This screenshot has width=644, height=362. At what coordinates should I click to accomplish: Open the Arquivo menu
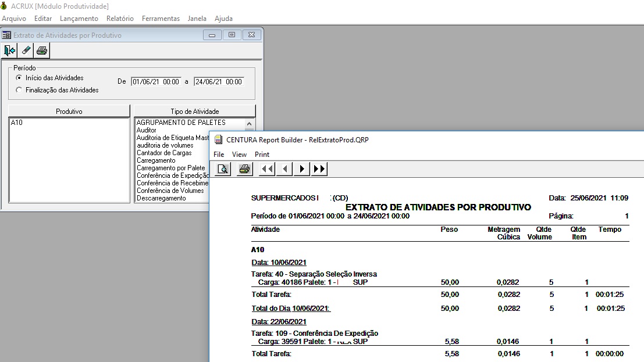pos(14,19)
